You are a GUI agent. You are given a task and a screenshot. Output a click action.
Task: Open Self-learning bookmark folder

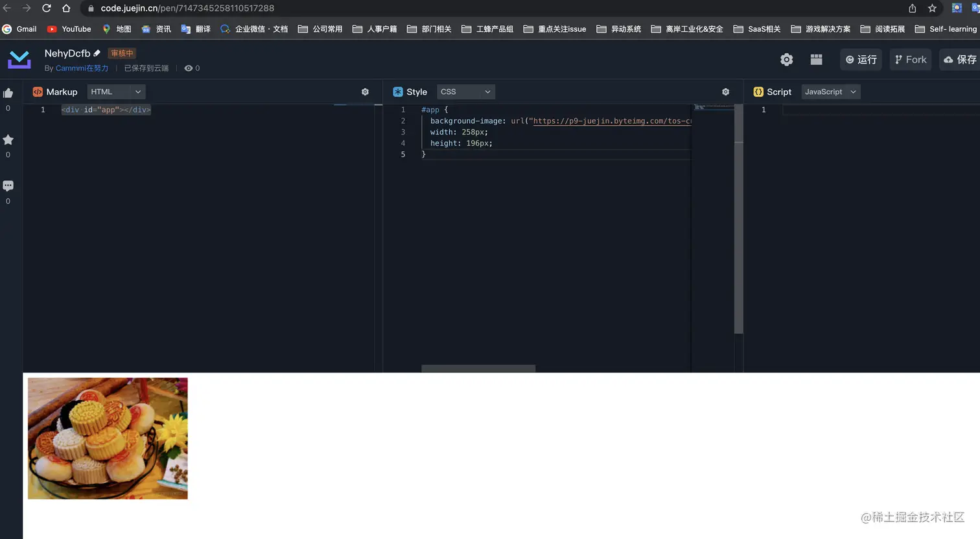pos(946,29)
